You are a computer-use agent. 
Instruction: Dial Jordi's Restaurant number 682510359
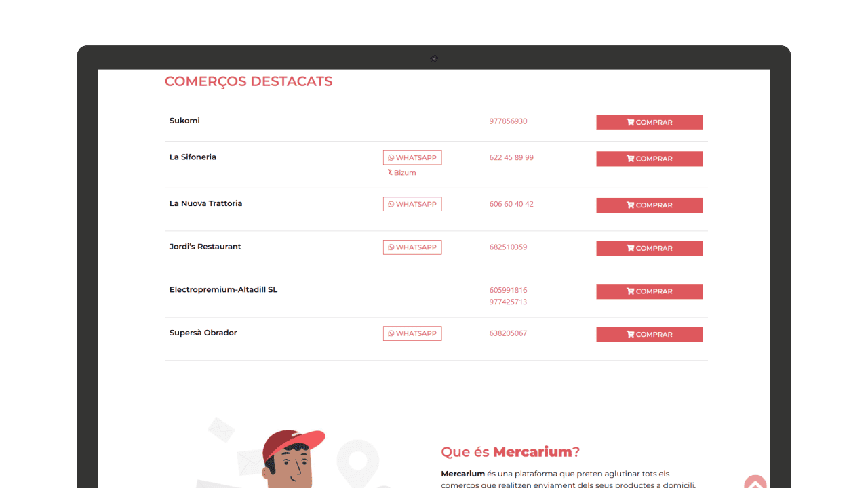(x=508, y=247)
